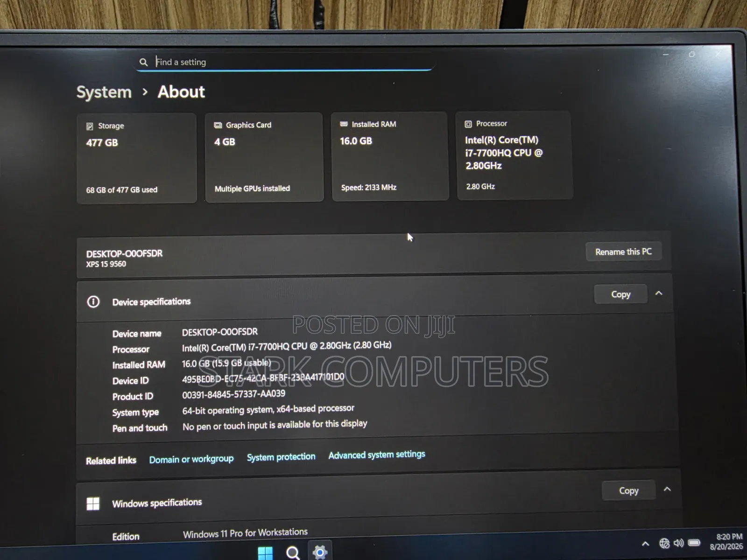Click the 'XPS 15 9560' model text
This screenshot has width=747, height=560.
[x=106, y=264]
